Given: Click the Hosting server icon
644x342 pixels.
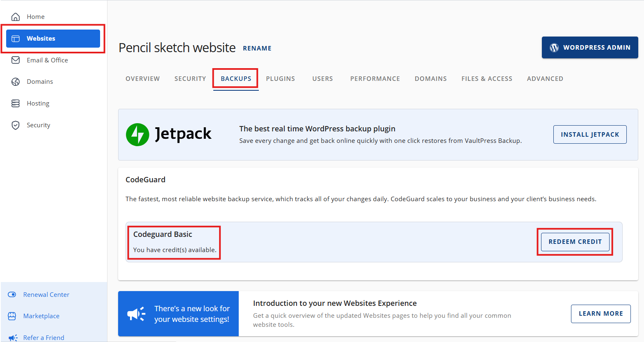Looking at the screenshot, I should (x=16, y=103).
